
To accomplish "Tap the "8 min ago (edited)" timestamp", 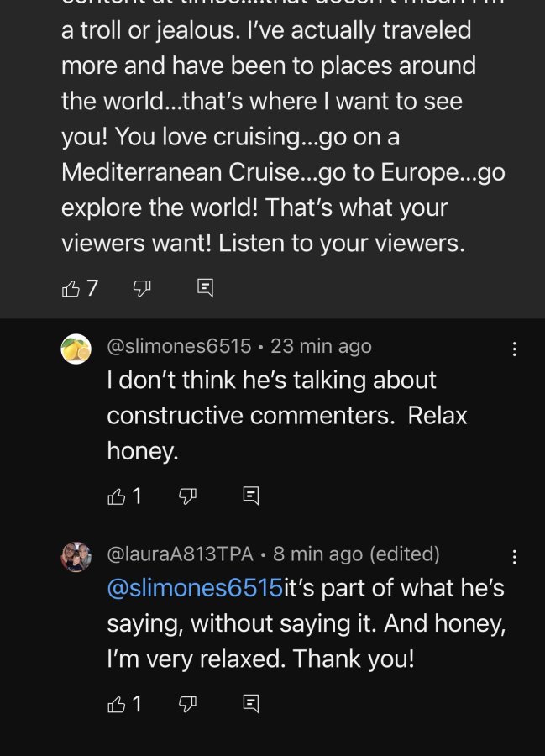I will point(356,554).
